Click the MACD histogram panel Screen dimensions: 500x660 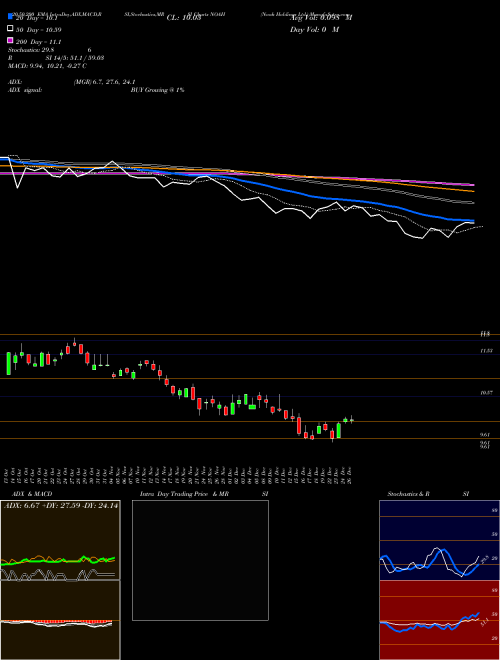coord(60,620)
